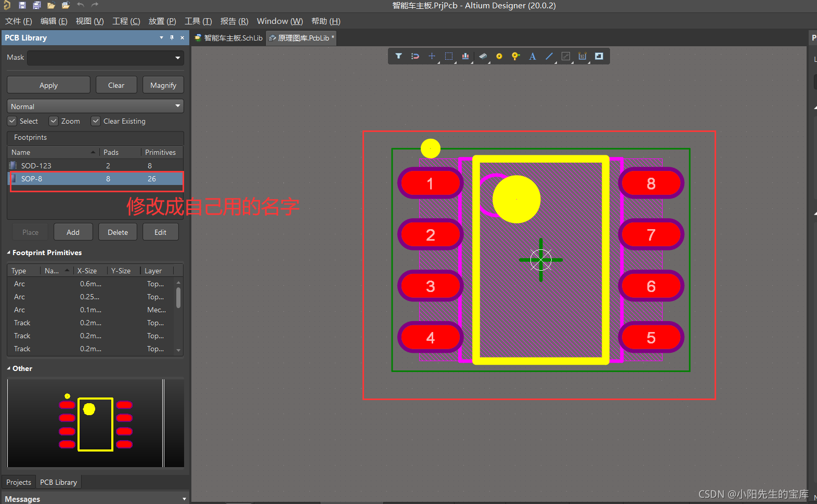Select the place line tool
817x504 pixels.
[x=549, y=56]
